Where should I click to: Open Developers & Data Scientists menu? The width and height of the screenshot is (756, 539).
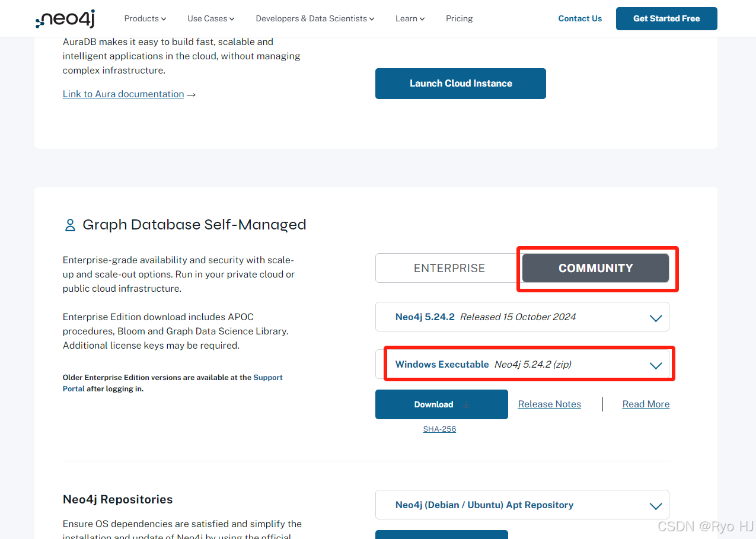(315, 18)
